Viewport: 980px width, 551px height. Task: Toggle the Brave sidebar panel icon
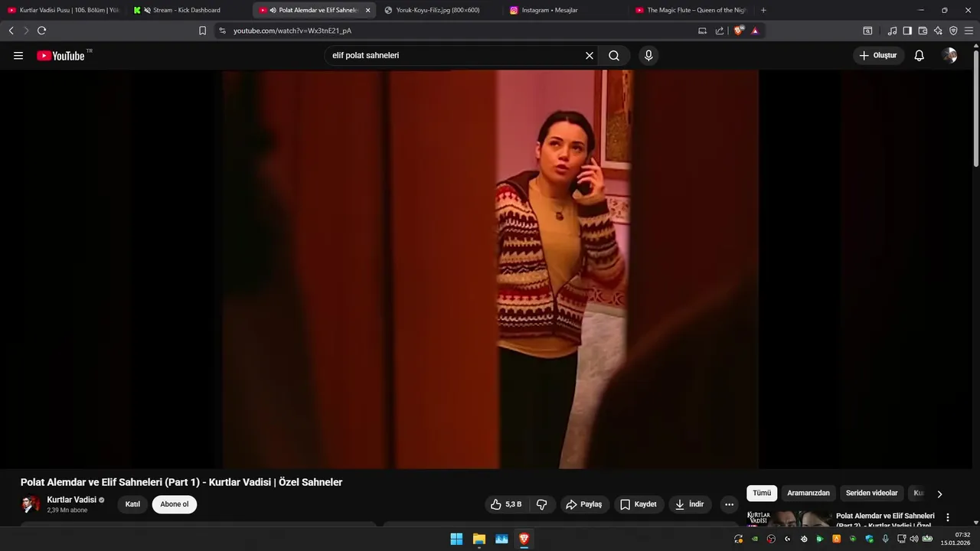[907, 31]
